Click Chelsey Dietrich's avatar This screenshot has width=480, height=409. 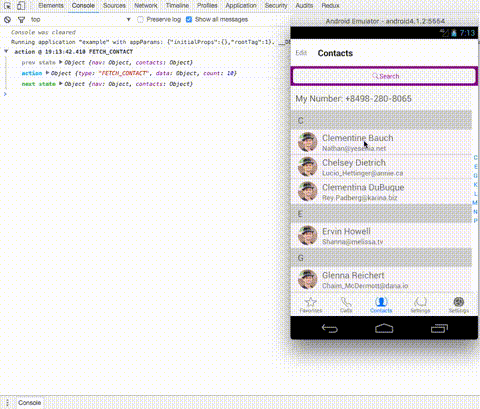tap(307, 167)
